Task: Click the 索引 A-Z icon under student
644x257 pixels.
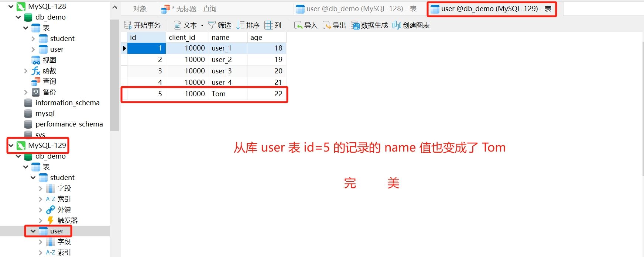Action: click(x=51, y=199)
